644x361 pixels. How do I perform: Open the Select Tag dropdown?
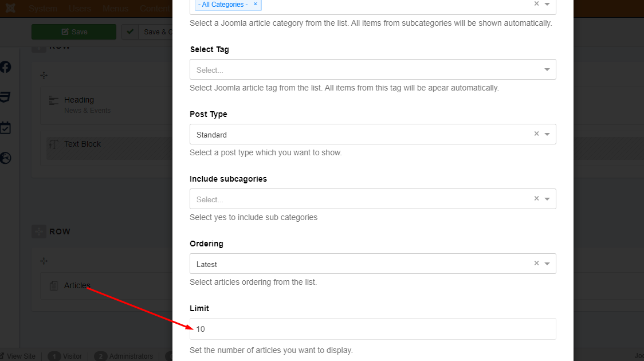point(547,70)
